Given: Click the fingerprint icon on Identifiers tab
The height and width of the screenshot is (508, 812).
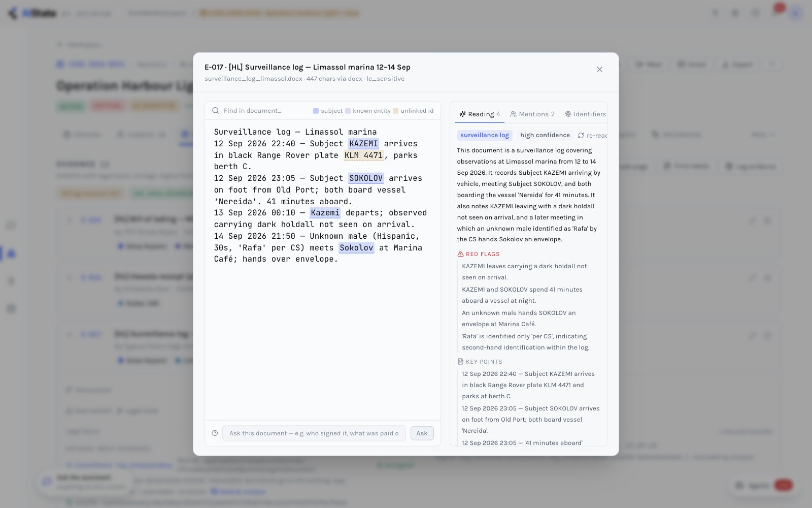Looking at the screenshot, I should 568,114.
